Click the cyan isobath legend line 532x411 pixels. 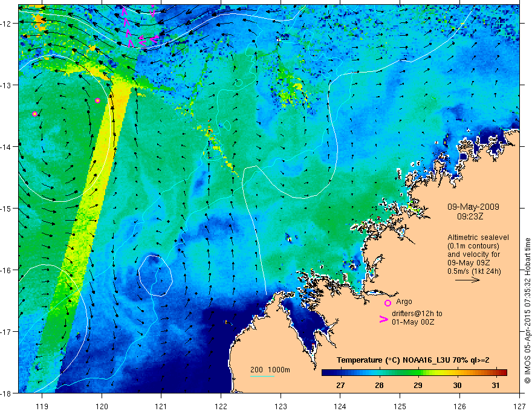click(262, 376)
